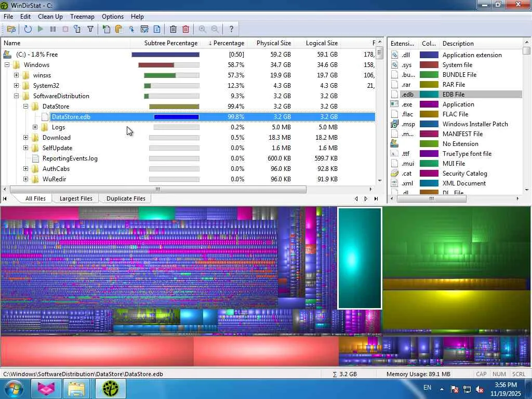The image size is (532, 399).
Task: Click the .dll extension file icon
Action: point(394,55)
